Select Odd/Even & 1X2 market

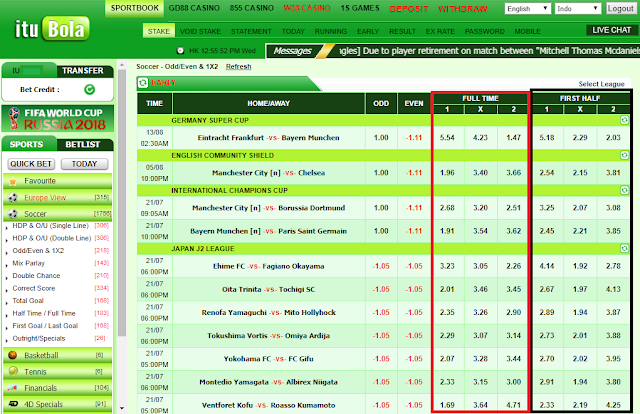pos(38,251)
